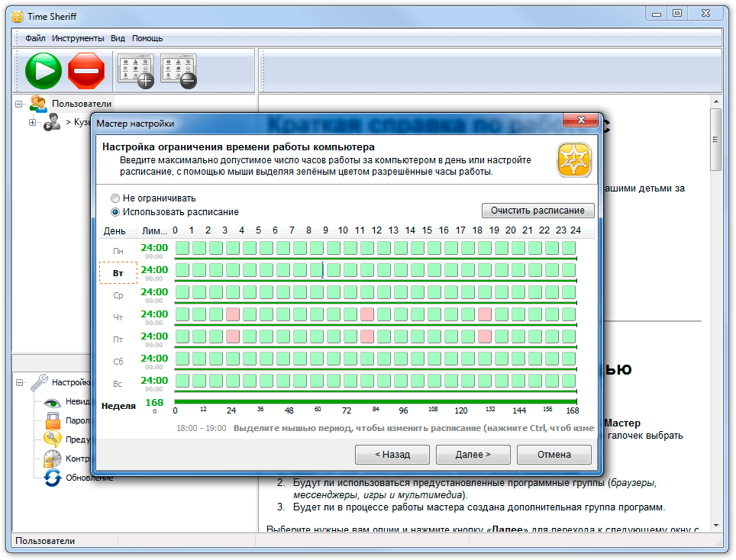Open the Вид menu

[x=118, y=38]
